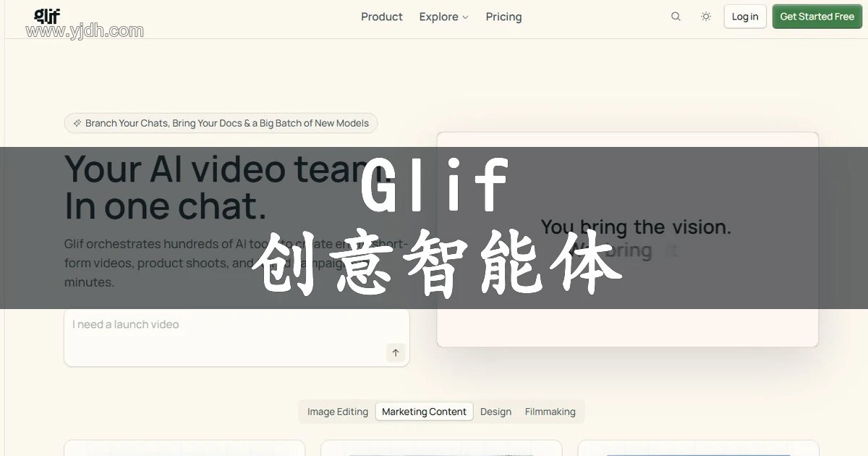
Task: Switch to the Filmmaking tab
Action: click(x=550, y=412)
